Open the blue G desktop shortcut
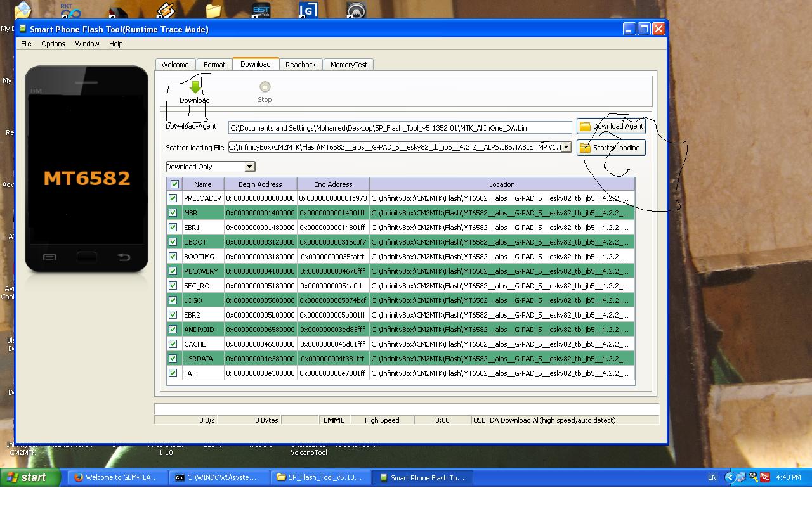The height and width of the screenshot is (514, 812). click(308, 10)
